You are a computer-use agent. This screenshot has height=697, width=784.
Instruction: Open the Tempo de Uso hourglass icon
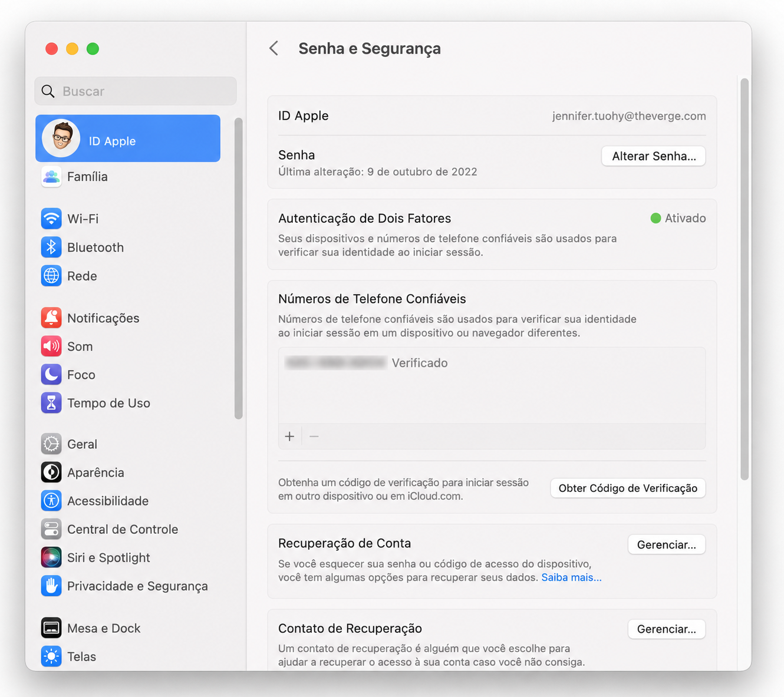click(x=51, y=402)
